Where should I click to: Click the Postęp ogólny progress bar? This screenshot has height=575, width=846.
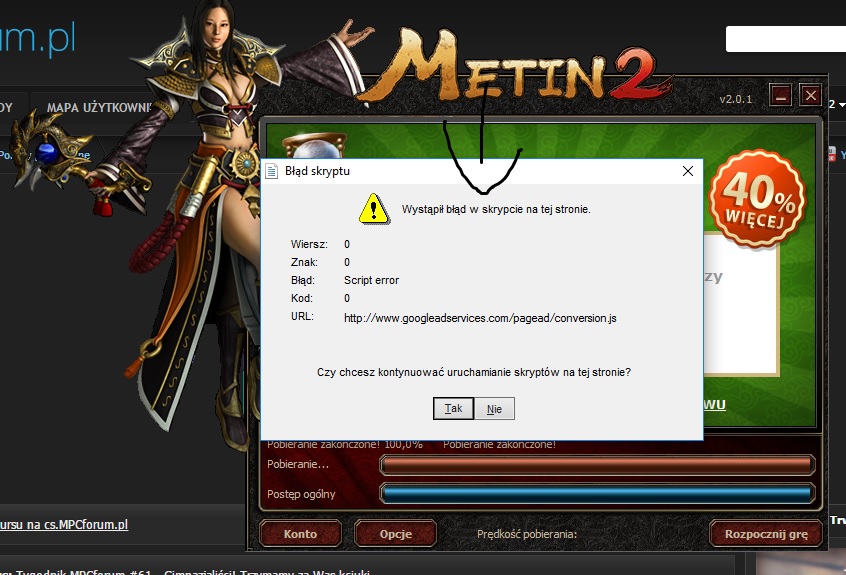point(597,494)
